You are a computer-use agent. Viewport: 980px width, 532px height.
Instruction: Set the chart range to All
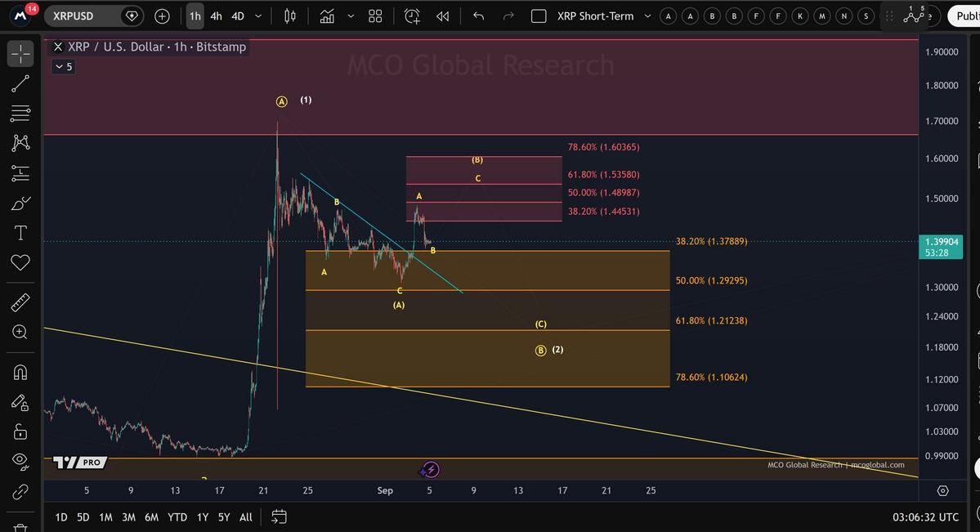click(246, 517)
